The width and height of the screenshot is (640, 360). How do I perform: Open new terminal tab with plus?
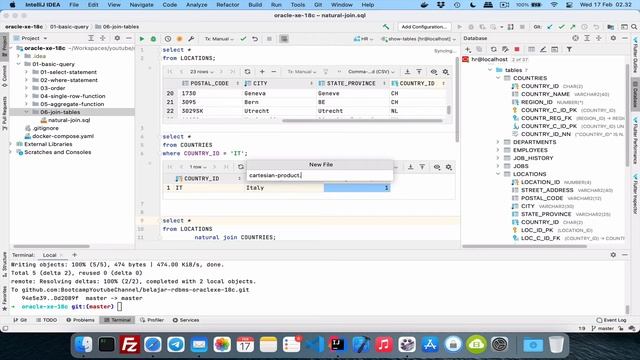pos(74,255)
